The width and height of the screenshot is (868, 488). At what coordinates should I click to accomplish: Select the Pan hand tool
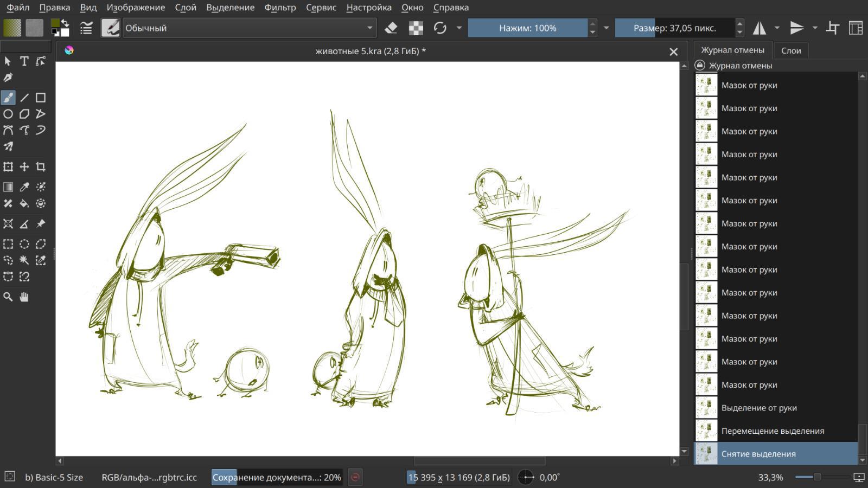click(x=24, y=297)
